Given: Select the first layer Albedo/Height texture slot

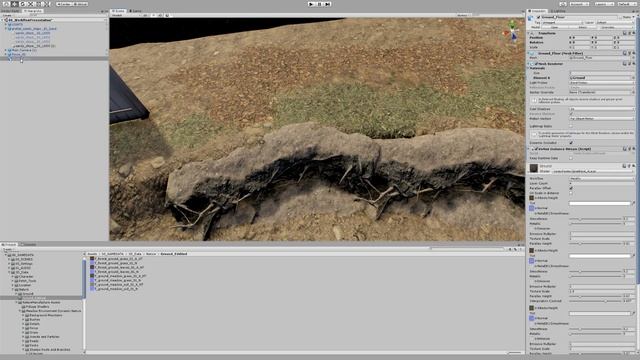Looking at the screenshot, I should (x=531, y=198).
